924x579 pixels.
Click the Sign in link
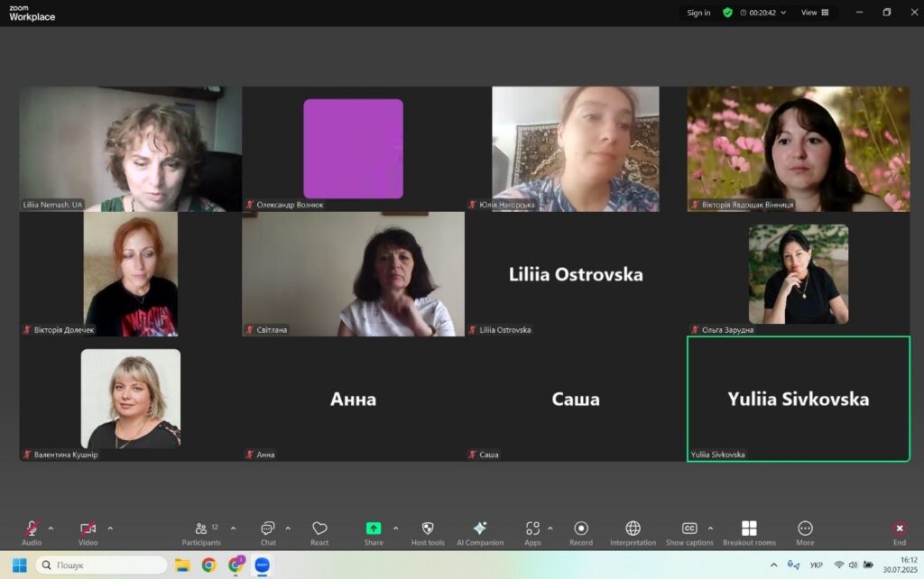click(x=698, y=13)
